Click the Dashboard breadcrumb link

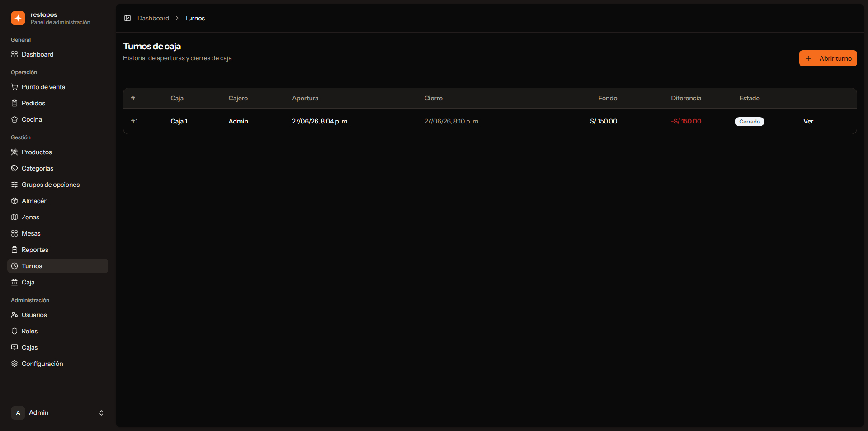(x=153, y=18)
